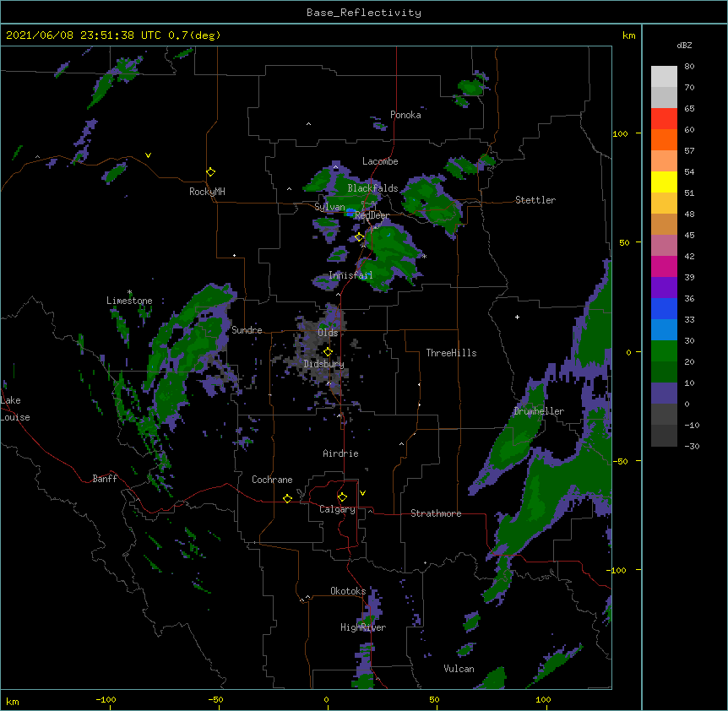Select the red 60 dBZ color band
The image size is (728, 711).
pyautogui.click(x=664, y=119)
